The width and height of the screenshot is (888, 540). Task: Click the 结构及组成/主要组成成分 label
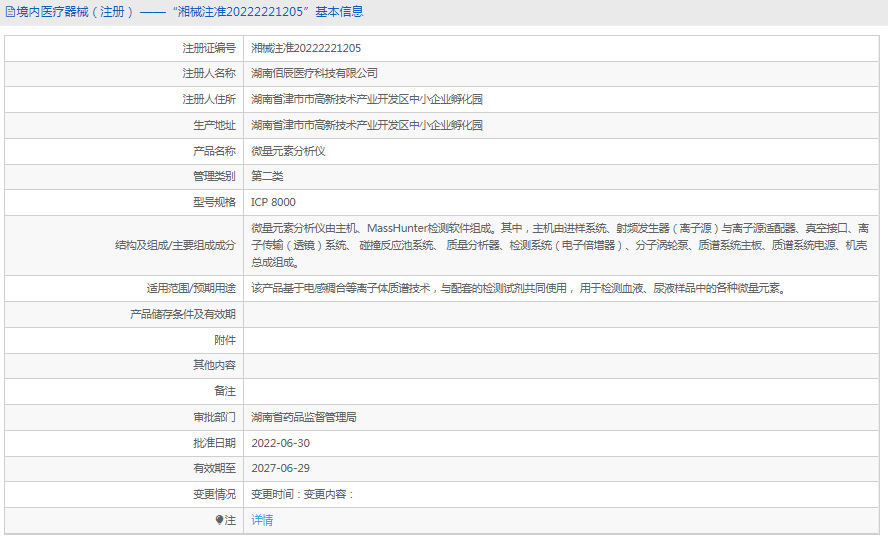pos(175,245)
